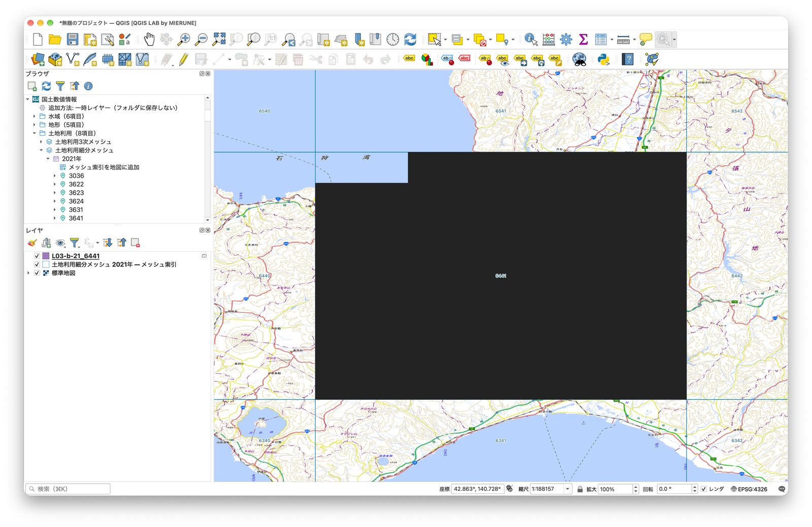Screen dimensions: 812x527
Task: Toggle the レンダ render checkbox
Action: tap(703, 489)
